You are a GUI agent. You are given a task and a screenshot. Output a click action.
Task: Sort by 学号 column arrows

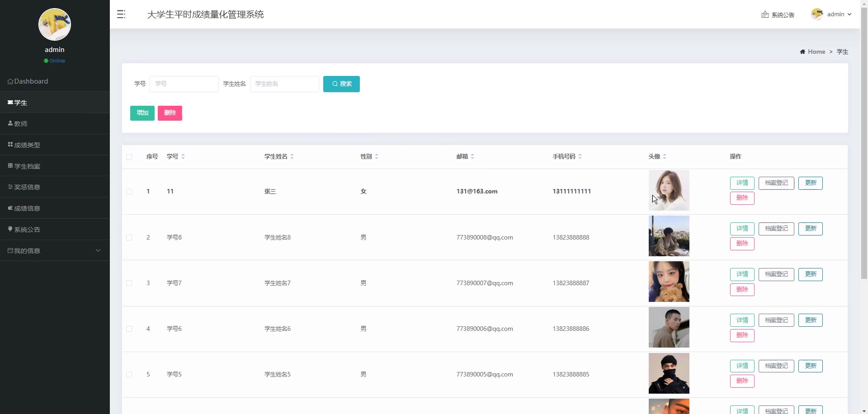pyautogui.click(x=183, y=157)
